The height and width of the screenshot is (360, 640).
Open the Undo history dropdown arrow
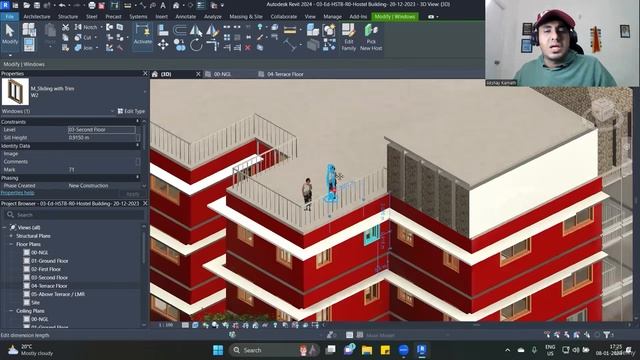pyautogui.click(x=69, y=6)
